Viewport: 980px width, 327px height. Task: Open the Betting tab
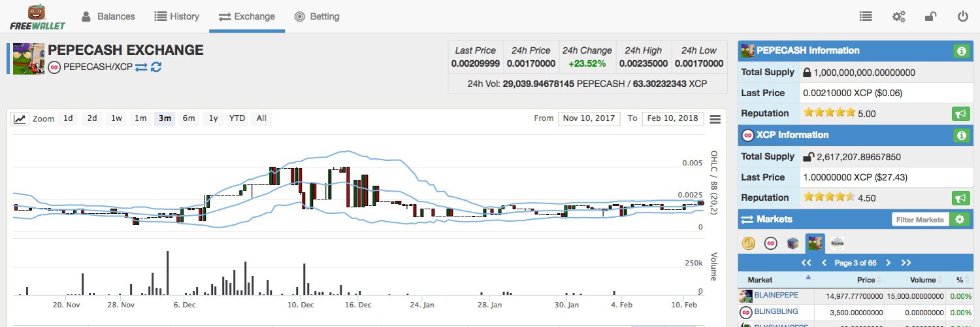click(x=317, y=16)
